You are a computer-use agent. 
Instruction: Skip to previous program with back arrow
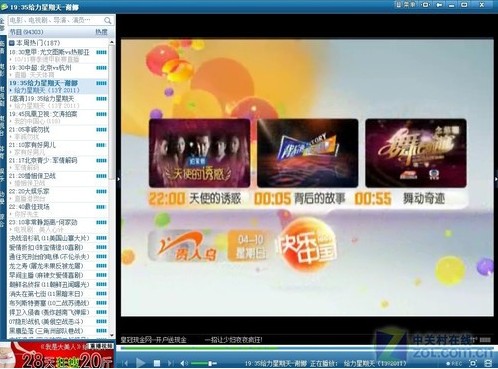(125, 363)
